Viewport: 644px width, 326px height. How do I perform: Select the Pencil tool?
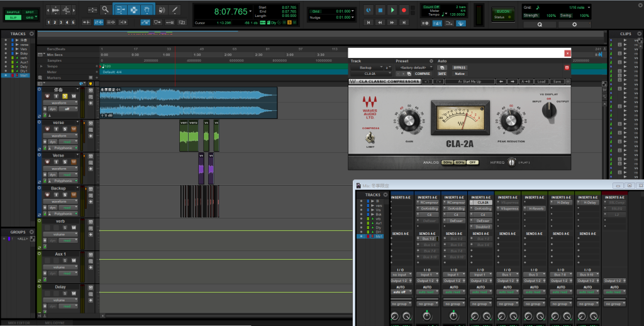point(175,9)
